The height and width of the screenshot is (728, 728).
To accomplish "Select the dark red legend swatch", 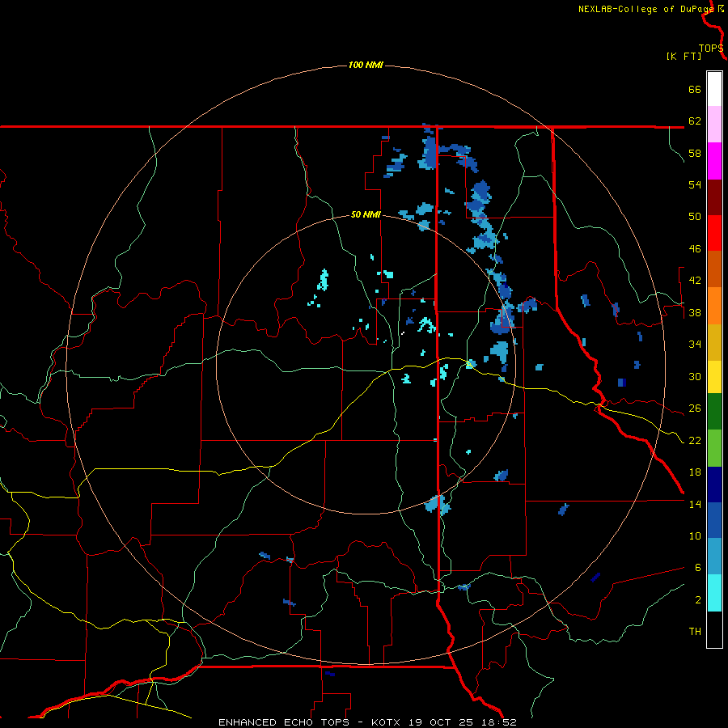I will [x=714, y=197].
